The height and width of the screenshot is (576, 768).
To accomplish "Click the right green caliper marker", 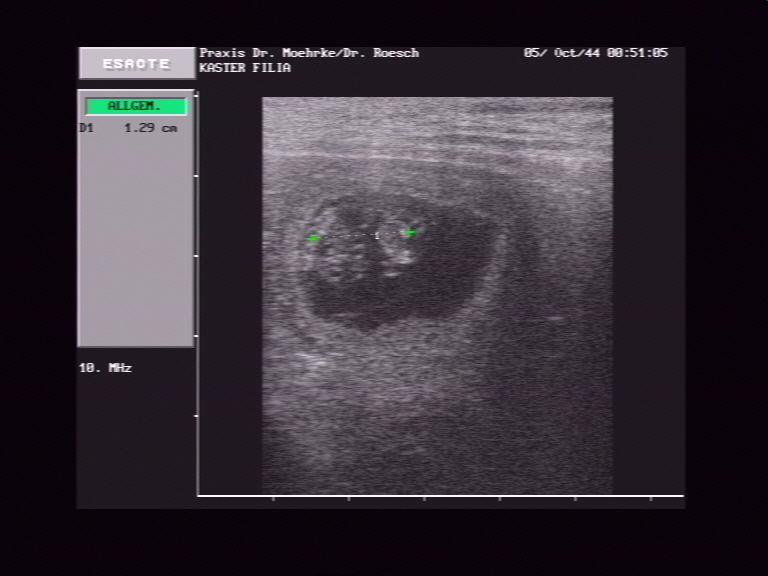I will (410, 233).
